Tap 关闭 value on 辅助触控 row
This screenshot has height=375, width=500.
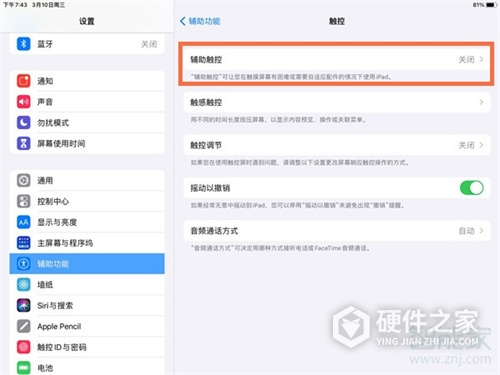(466, 60)
